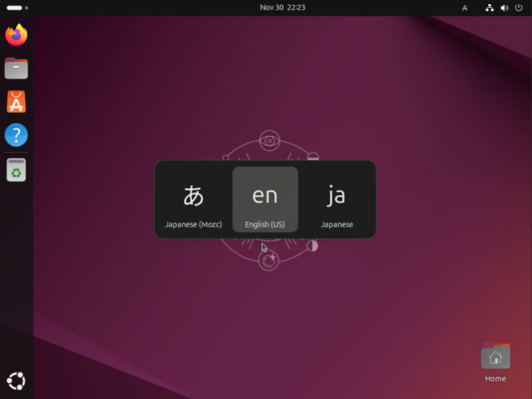Click the "A" input method indicator
The width and height of the screenshot is (532, 399).
tap(465, 8)
